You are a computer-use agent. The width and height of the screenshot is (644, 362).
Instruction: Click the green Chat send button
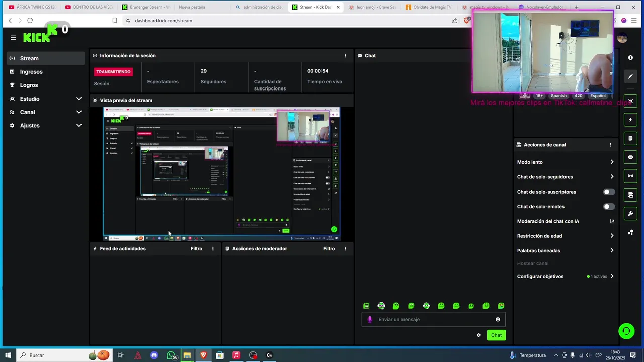pyautogui.click(x=496, y=335)
